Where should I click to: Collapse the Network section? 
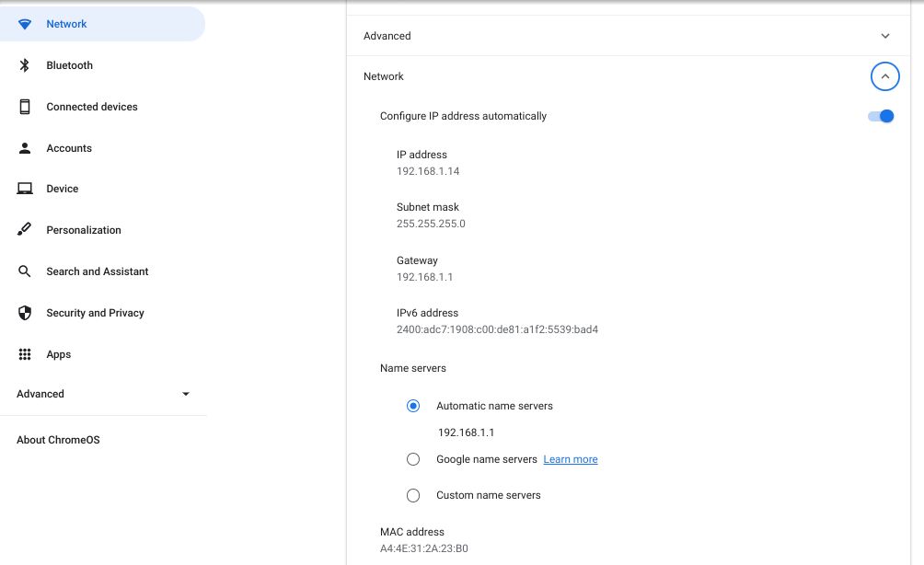(884, 76)
